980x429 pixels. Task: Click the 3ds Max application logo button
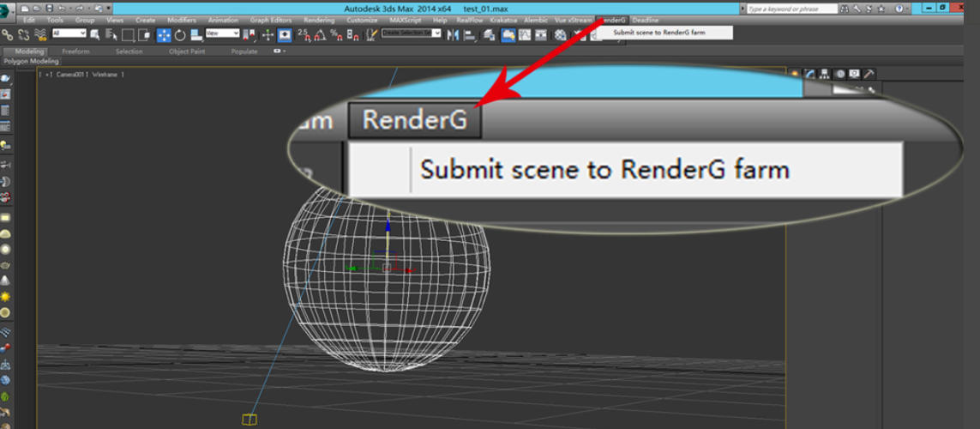[x=8, y=13]
